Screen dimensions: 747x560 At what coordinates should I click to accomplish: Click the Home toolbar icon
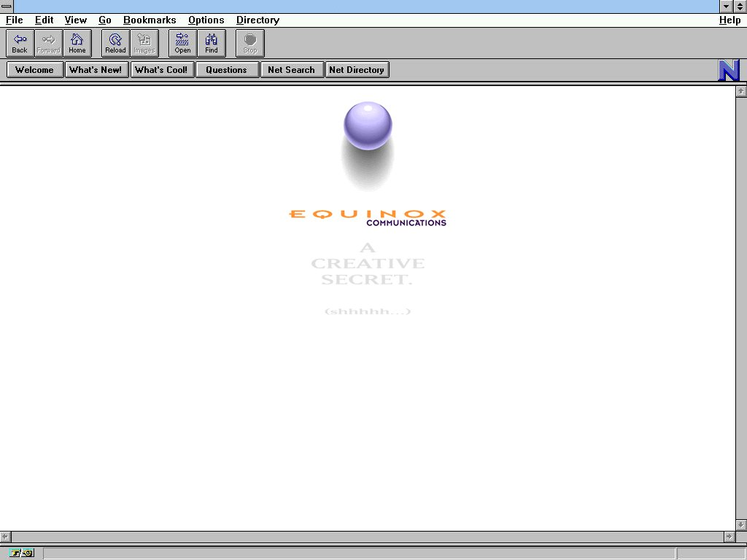pyautogui.click(x=77, y=43)
